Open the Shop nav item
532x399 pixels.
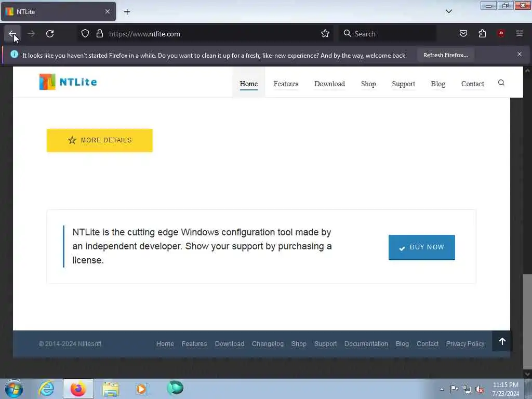tap(368, 84)
